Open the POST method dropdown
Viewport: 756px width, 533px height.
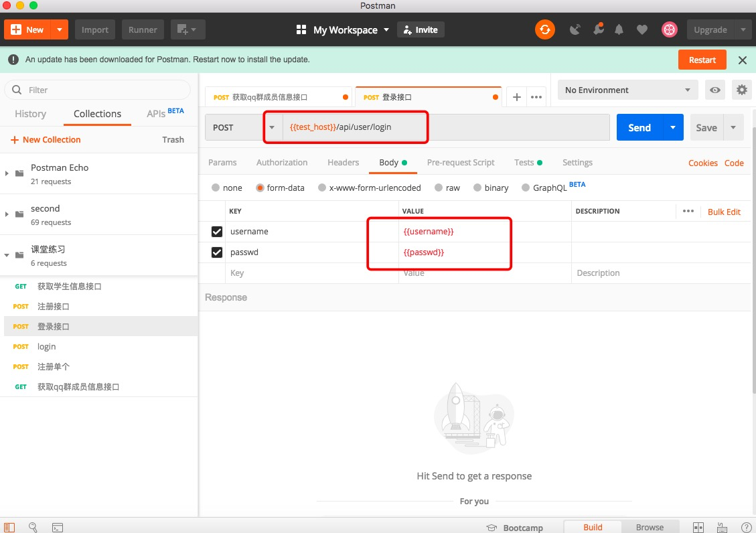pyautogui.click(x=271, y=127)
